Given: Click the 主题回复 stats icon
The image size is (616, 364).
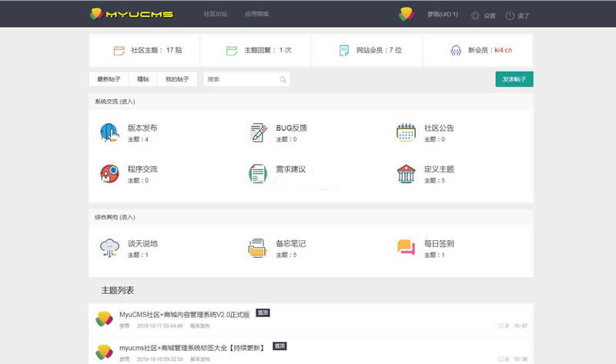Looking at the screenshot, I should click(232, 50).
